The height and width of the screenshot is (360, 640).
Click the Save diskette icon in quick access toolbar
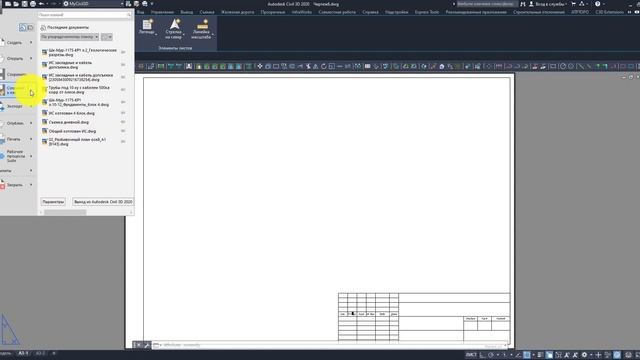coord(24,4)
